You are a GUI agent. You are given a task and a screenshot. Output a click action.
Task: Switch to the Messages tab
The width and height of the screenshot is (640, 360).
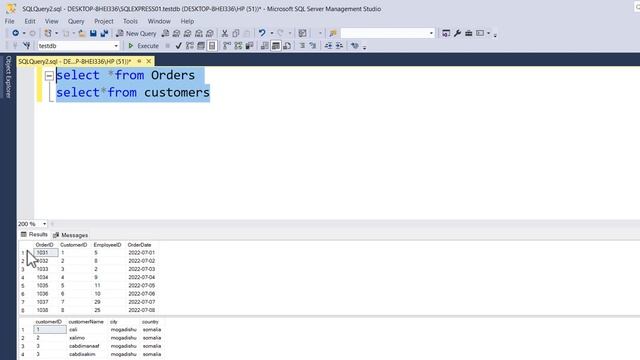coord(71,235)
